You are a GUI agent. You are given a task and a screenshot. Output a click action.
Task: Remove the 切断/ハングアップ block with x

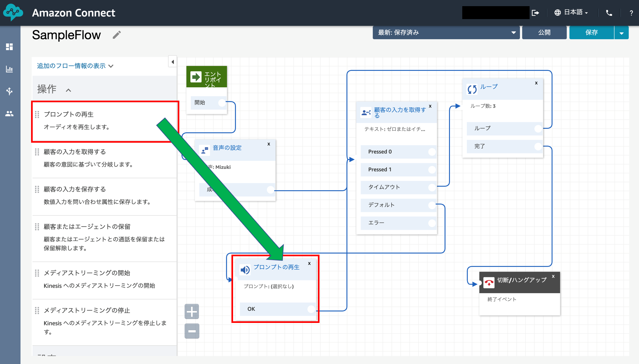pos(554,276)
